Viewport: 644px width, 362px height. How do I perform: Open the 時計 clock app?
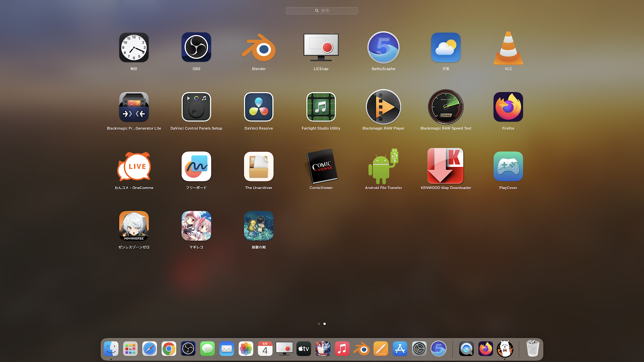point(134,47)
